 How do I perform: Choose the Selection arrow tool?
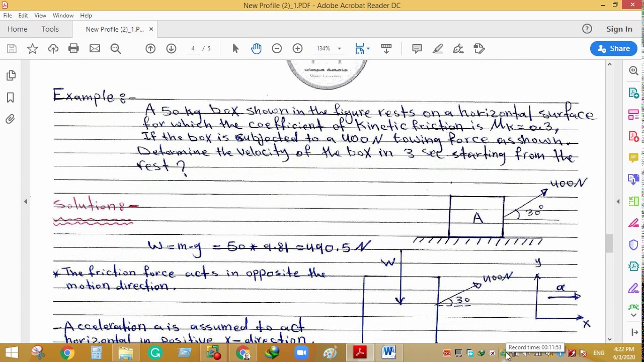coord(235,49)
